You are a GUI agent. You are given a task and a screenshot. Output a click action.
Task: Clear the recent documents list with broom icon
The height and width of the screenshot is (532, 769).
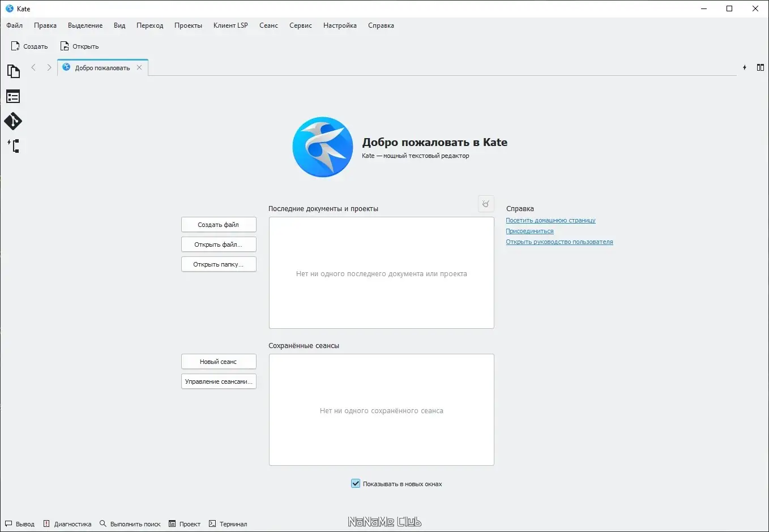[x=486, y=204]
